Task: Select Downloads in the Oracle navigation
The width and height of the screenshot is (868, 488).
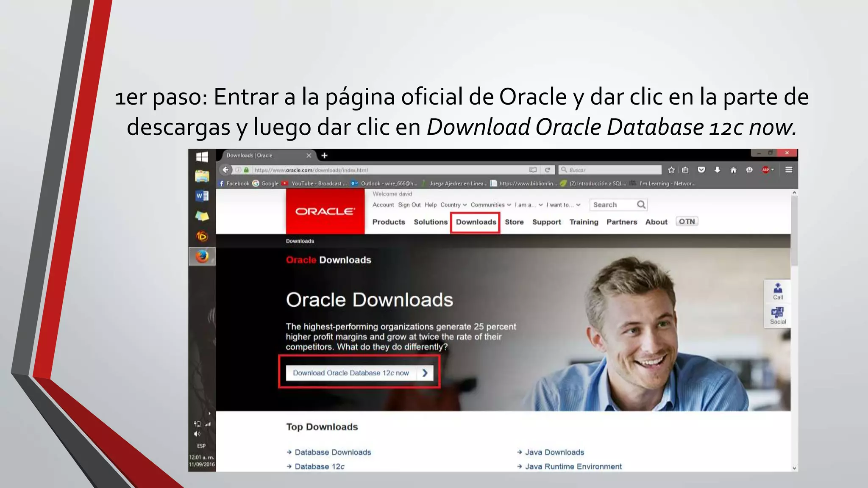Action: [476, 222]
